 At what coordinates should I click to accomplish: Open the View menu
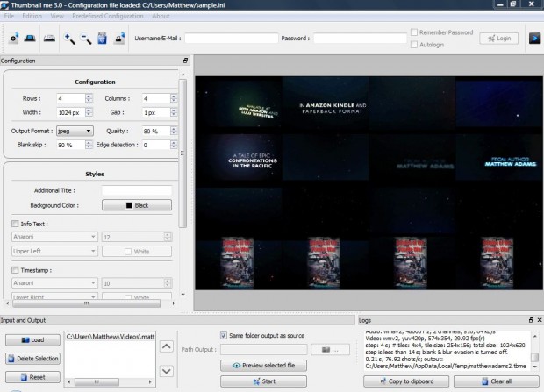57,16
